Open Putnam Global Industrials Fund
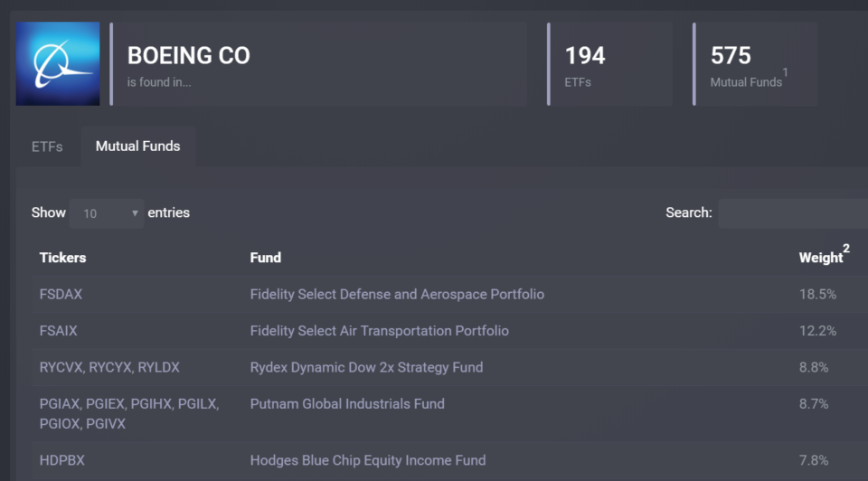The width and height of the screenshot is (868, 481). [347, 404]
